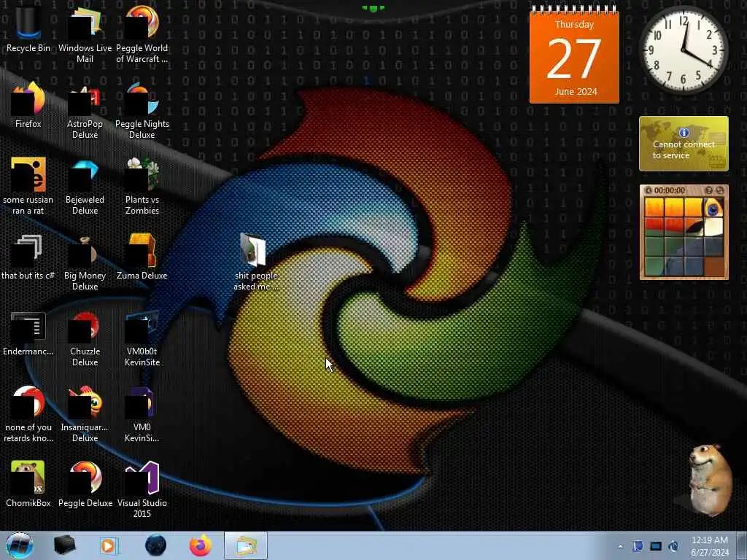
Task: Click the toucan eye puzzle tile
Action: click(x=713, y=208)
